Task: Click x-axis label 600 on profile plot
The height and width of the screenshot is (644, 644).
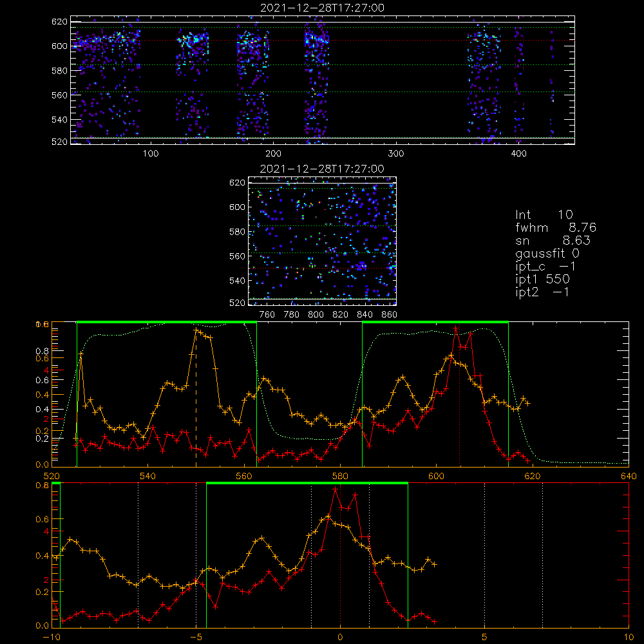Action: [436, 476]
